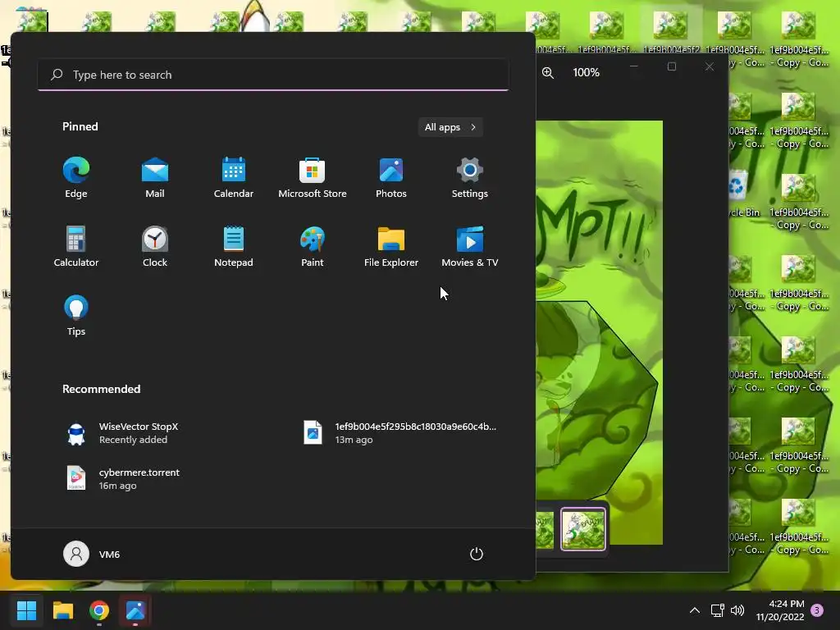Screen dimensions: 840x630
Task: Switch to Photos app on the taskbar
Action: click(135, 610)
